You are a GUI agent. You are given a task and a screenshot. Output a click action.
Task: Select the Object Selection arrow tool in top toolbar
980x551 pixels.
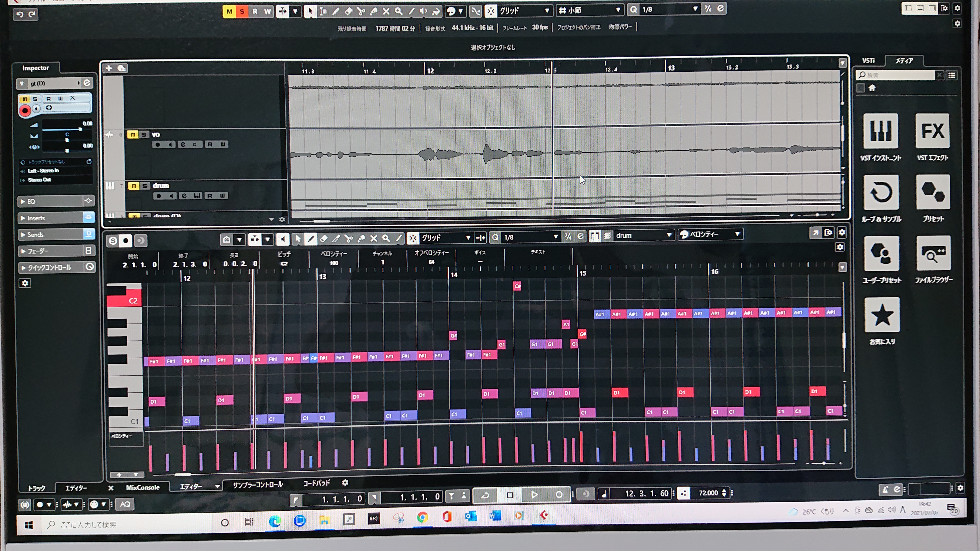[311, 11]
